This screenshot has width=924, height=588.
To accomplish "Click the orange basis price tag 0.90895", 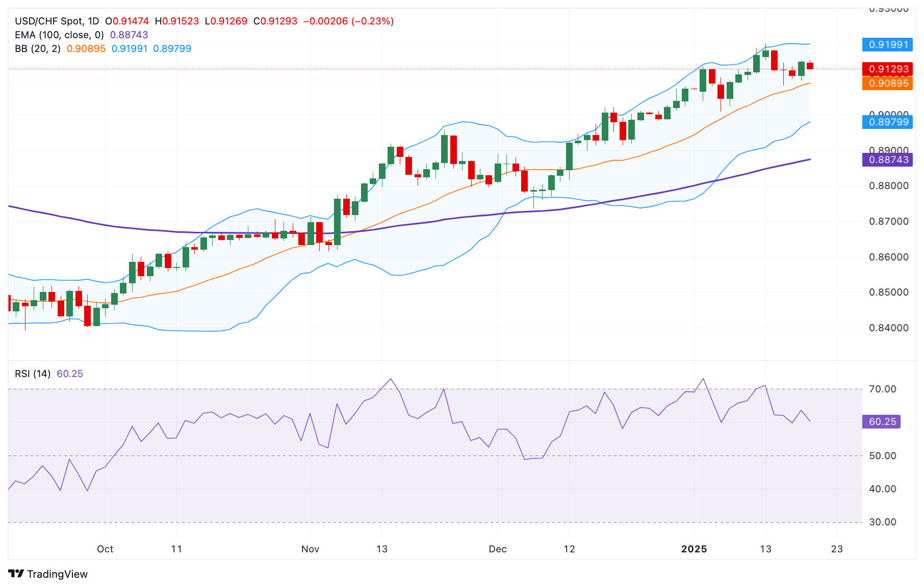I will tap(888, 83).
